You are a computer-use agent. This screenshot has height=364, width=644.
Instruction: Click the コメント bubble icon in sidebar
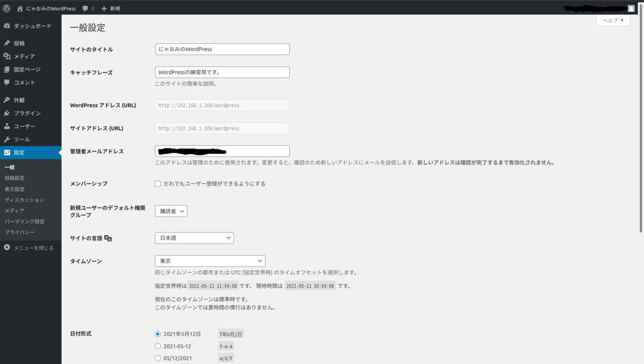pyautogui.click(x=7, y=83)
